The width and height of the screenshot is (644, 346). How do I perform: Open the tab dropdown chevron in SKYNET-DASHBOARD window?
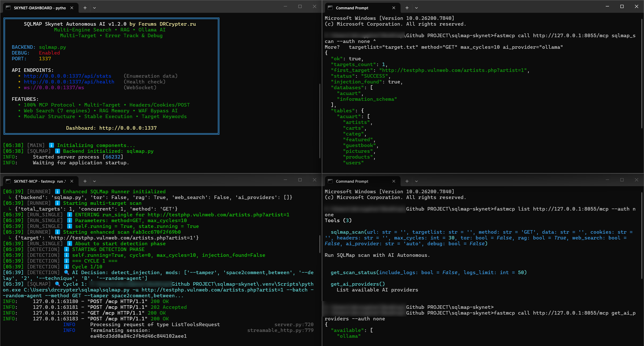pyautogui.click(x=94, y=8)
